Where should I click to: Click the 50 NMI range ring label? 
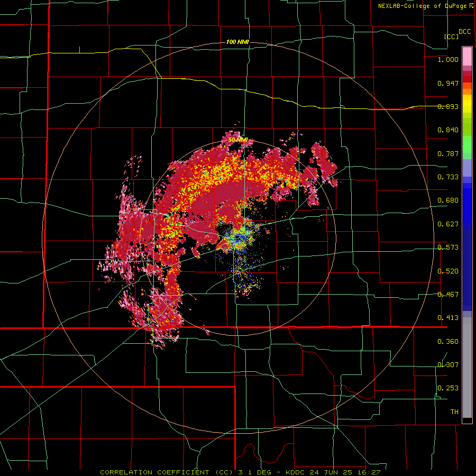point(238,140)
